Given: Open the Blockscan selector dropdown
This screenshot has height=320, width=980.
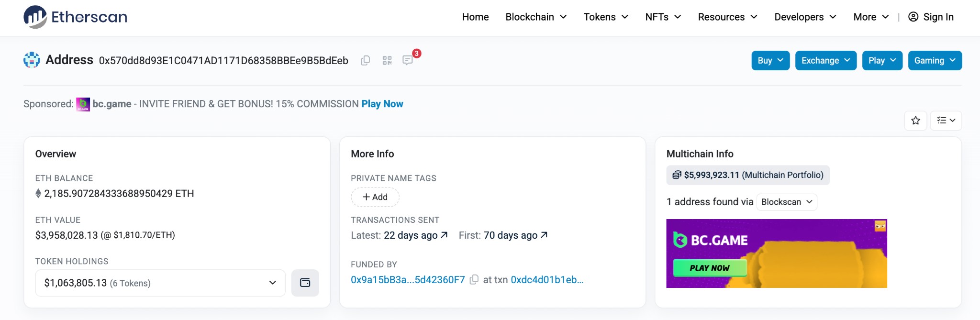Looking at the screenshot, I should [x=787, y=202].
